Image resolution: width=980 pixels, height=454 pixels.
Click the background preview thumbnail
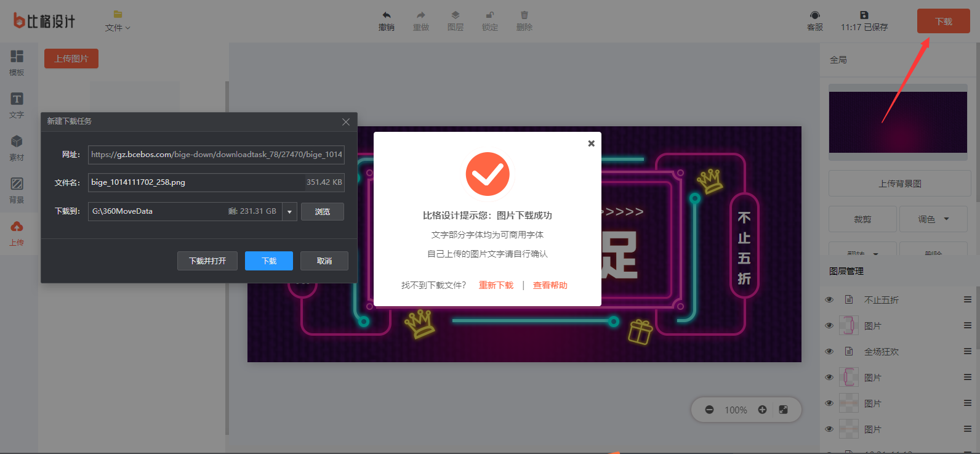coord(898,122)
